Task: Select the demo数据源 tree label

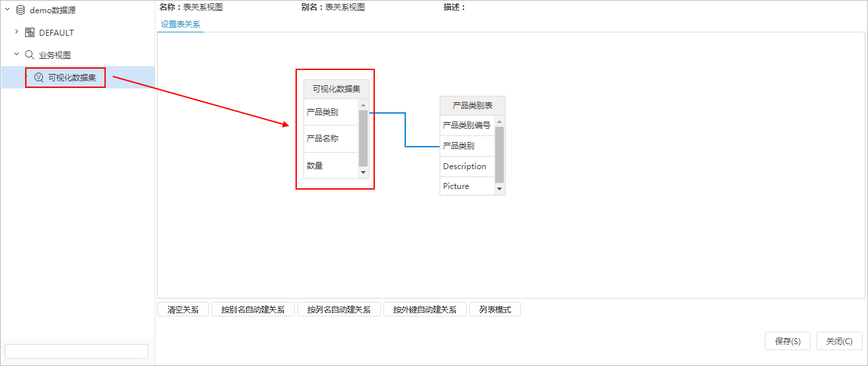Action: [53, 10]
